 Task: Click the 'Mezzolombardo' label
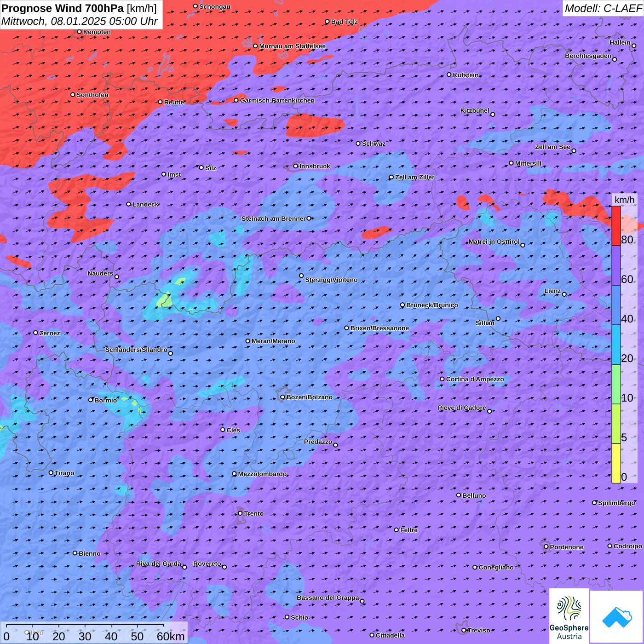click(263, 474)
